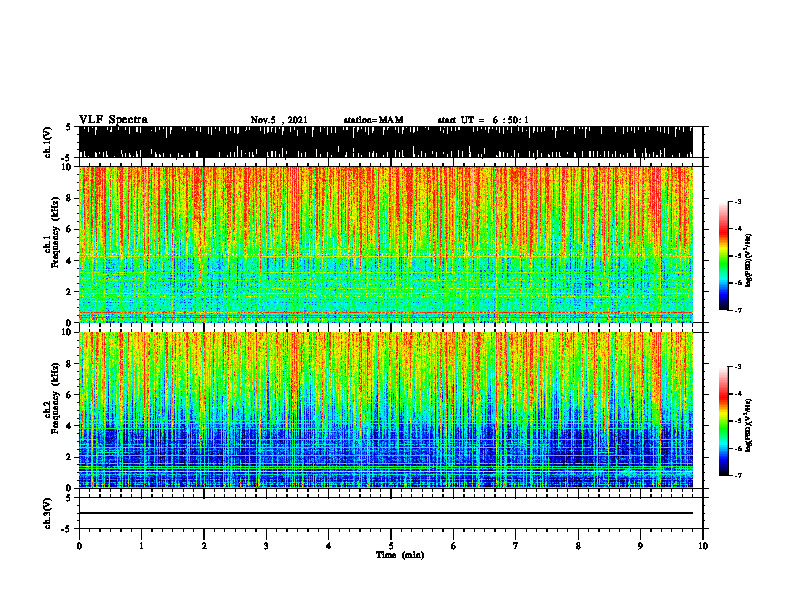This screenshot has height=612, width=792.
Task: Click time axis tick label "6"
Action: point(454,546)
